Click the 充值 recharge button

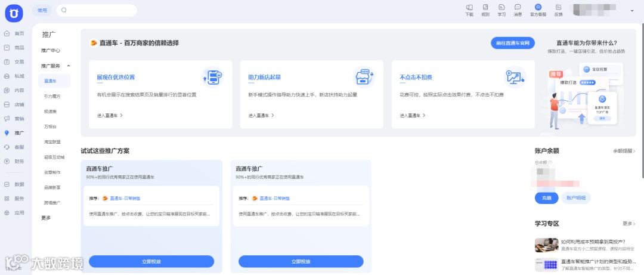tap(546, 197)
